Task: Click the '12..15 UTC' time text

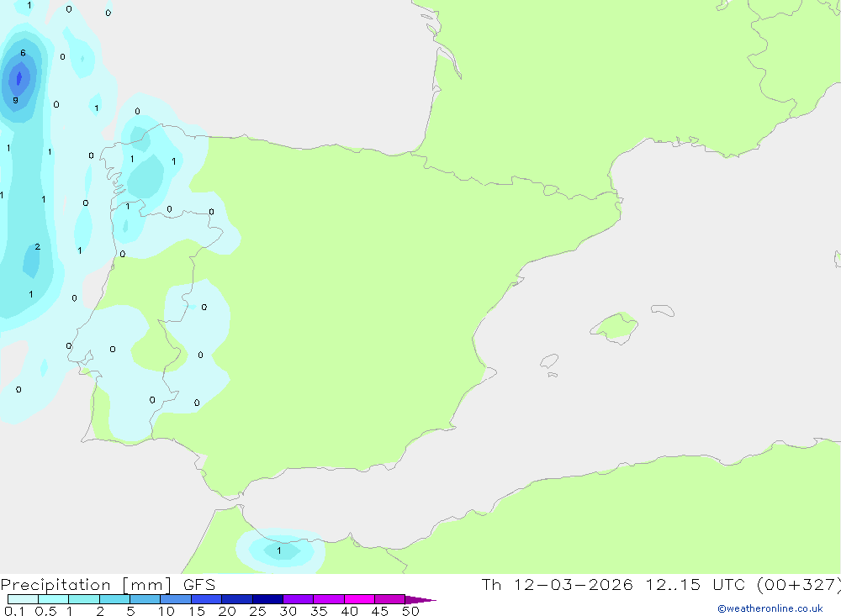Action: pos(696,584)
